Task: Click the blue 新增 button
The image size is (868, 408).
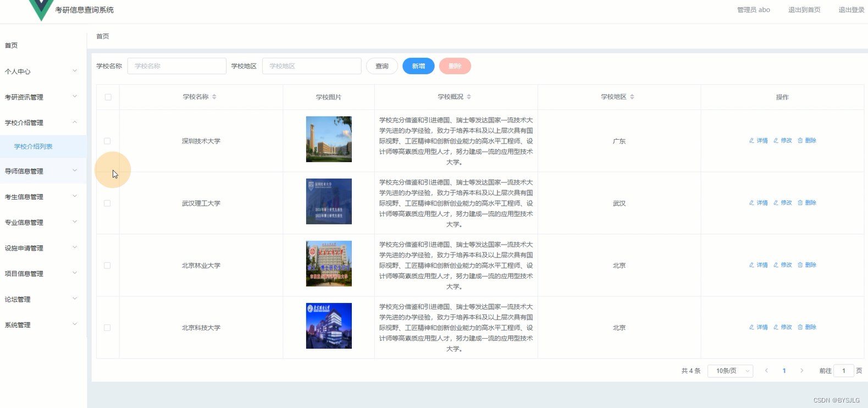Action: coord(418,66)
